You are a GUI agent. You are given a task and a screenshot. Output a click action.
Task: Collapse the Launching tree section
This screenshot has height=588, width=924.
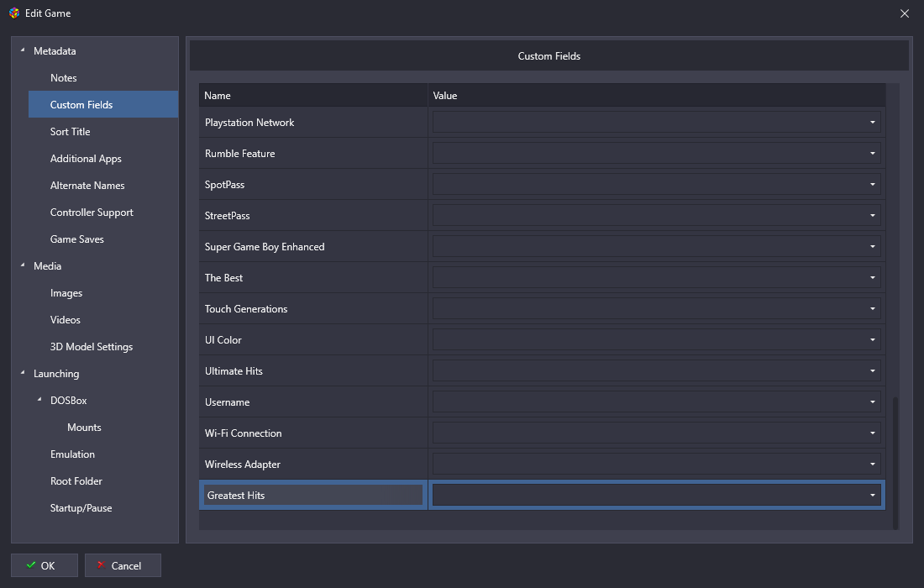[23, 373]
